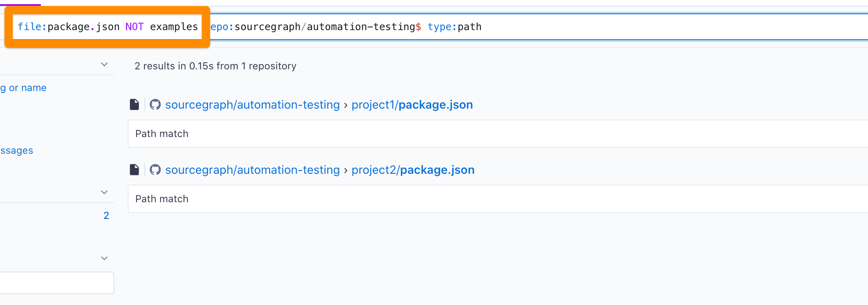Open sourcegraph/automation-testing repo link in project1 result
This screenshot has height=305, width=868.
tap(252, 104)
